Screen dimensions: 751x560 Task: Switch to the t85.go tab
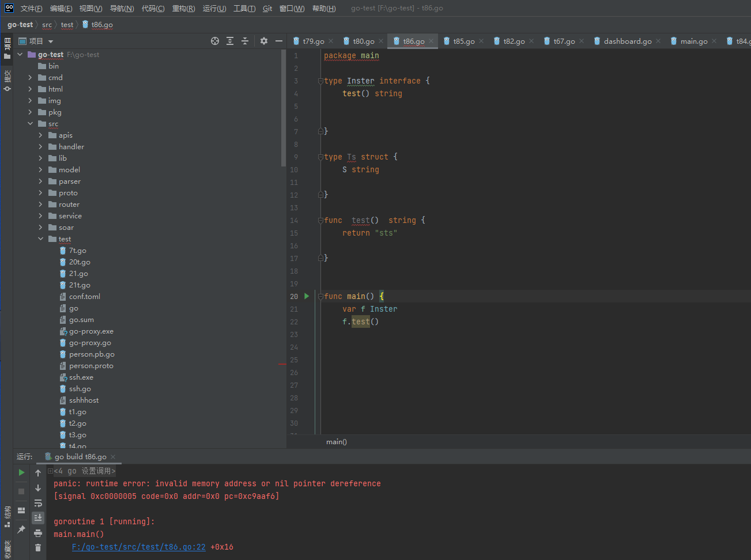[x=463, y=41]
